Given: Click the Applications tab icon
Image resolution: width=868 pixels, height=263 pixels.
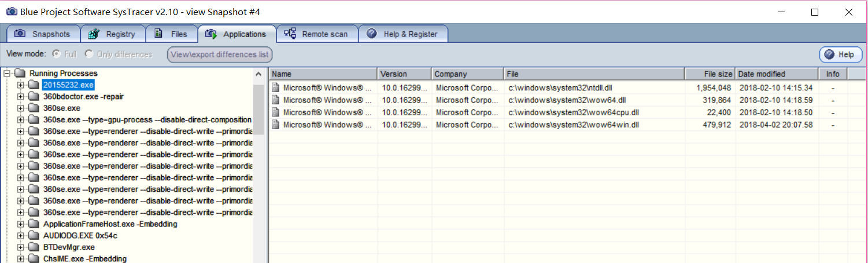Looking at the screenshot, I should [x=211, y=34].
